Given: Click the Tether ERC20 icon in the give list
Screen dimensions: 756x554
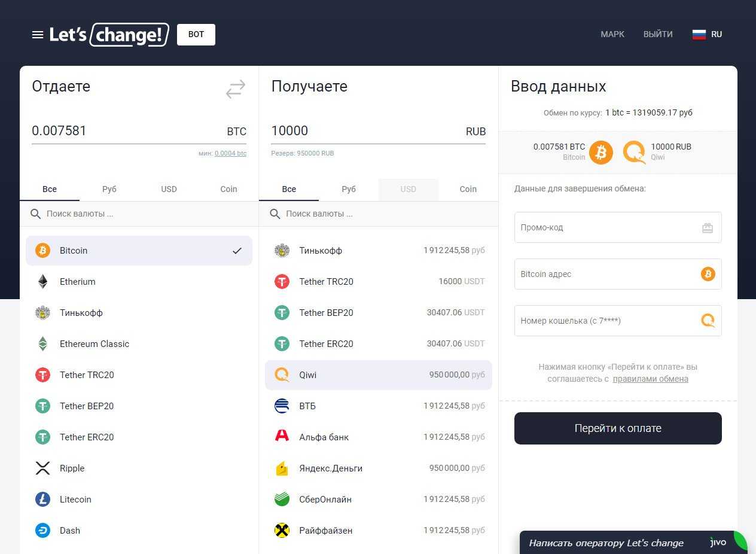Looking at the screenshot, I should [42, 437].
